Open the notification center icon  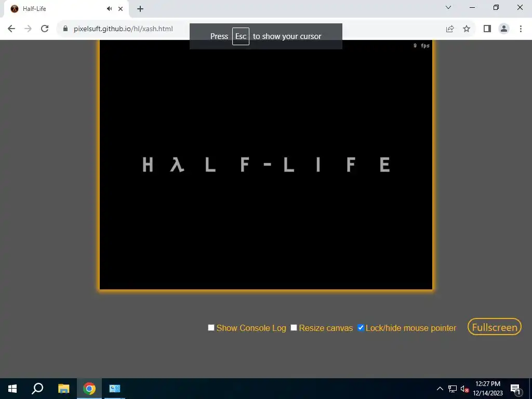point(515,389)
